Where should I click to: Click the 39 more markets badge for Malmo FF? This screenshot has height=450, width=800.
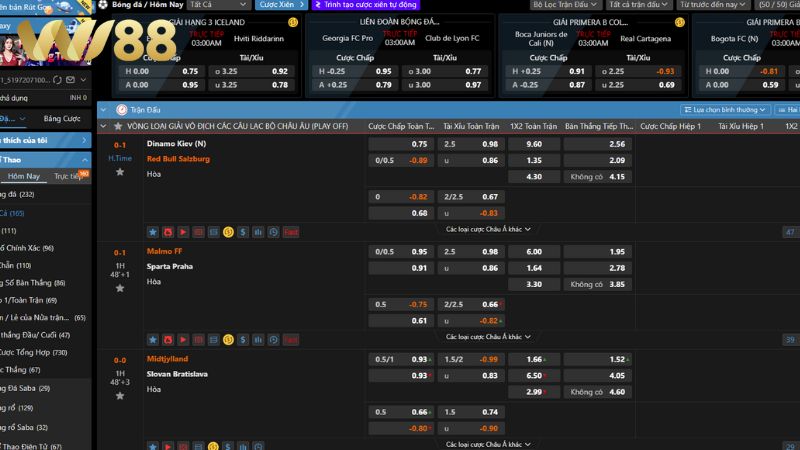[x=790, y=340]
